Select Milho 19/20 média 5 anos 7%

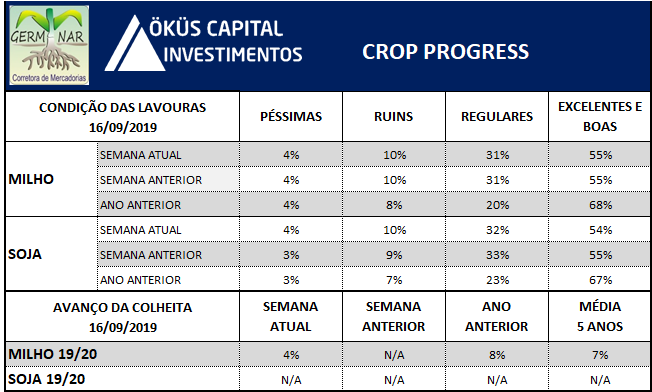pyautogui.click(x=600, y=355)
